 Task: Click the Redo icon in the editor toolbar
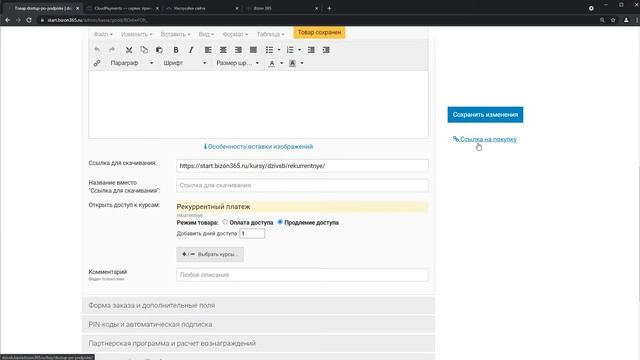tap(112, 50)
